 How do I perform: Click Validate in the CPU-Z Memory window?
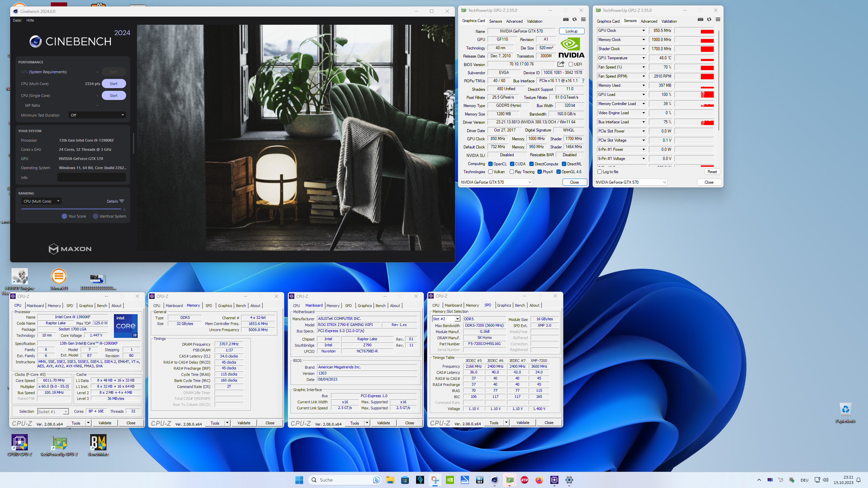point(244,423)
